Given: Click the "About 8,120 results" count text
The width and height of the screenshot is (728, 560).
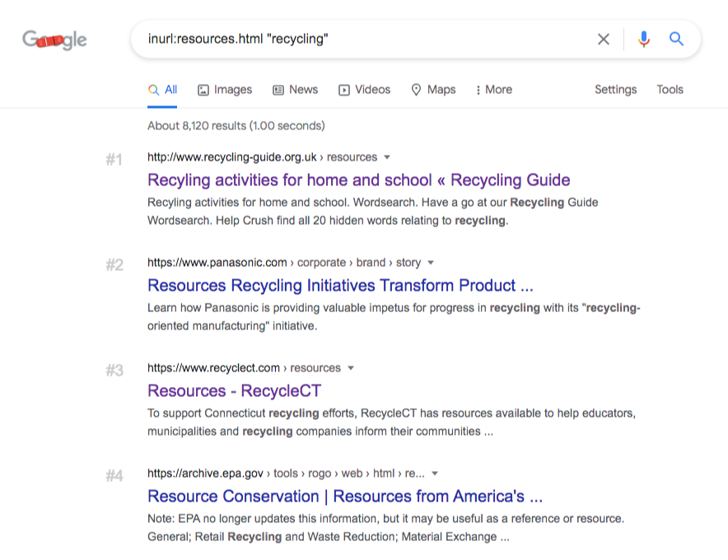Looking at the screenshot, I should [236, 126].
